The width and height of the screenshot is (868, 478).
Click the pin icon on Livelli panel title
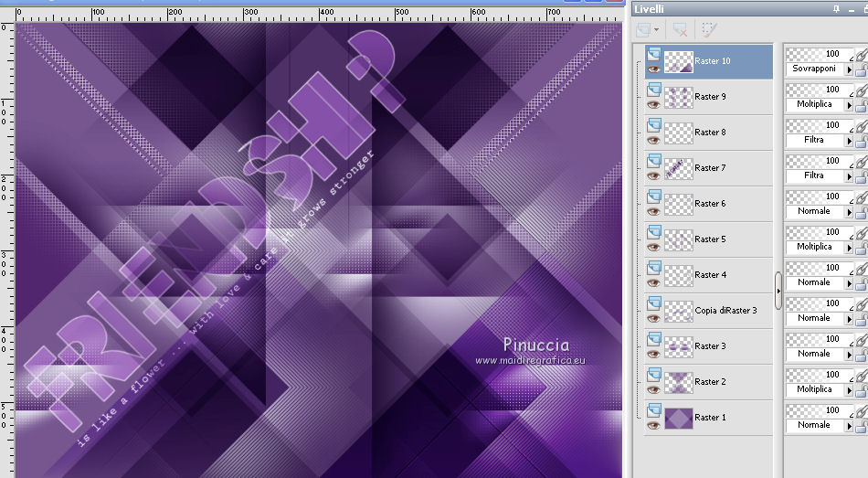[836, 9]
